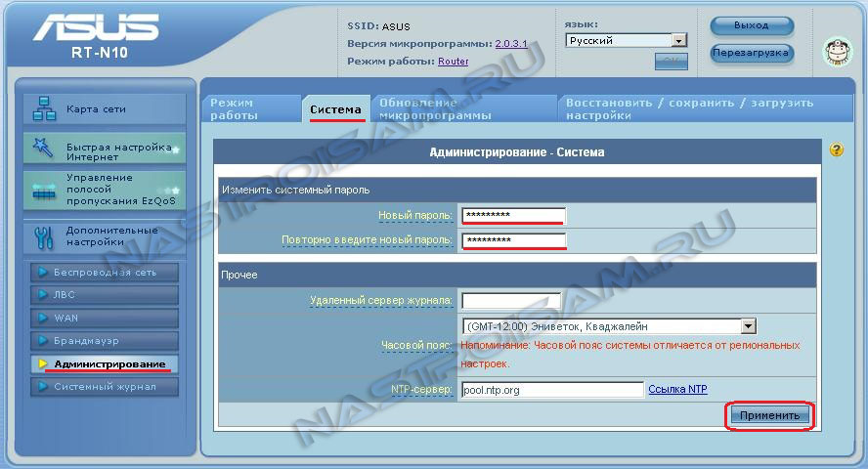Click the magic wand quick setup icon
868x469 pixels.
tap(45, 149)
